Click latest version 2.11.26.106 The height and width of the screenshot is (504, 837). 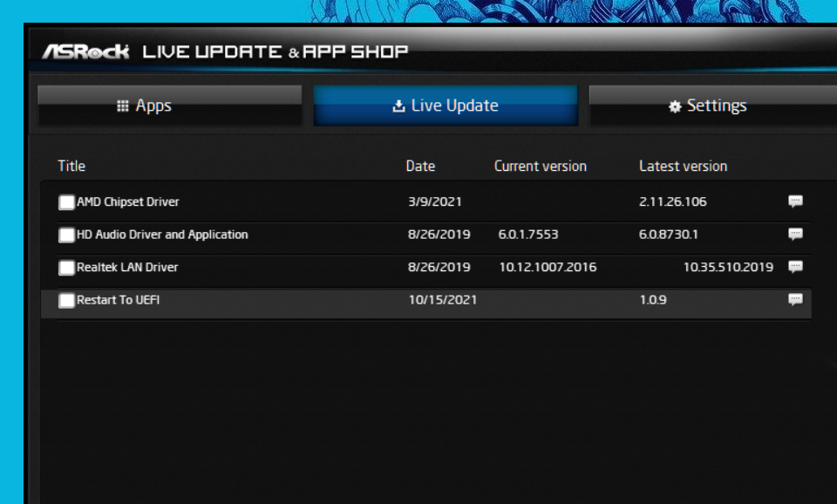[x=672, y=201]
